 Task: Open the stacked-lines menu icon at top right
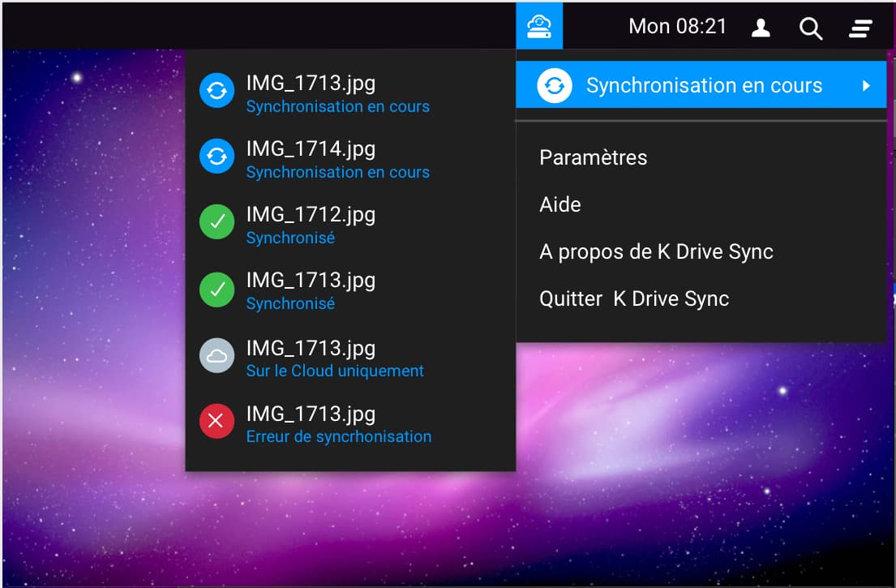pos(860,28)
